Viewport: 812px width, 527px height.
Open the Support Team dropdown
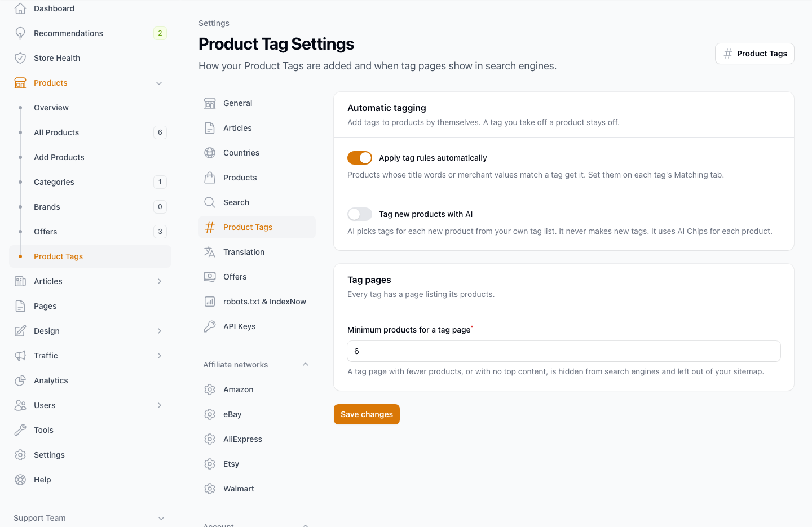tap(90, 518)
